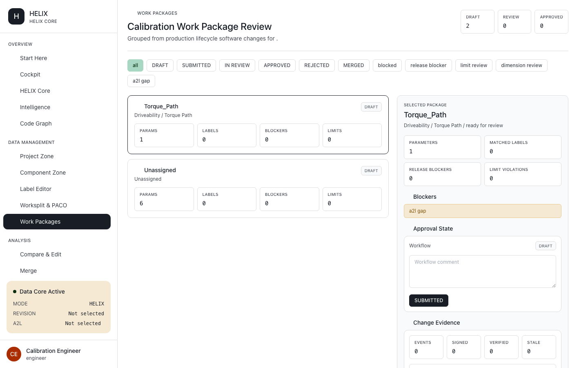Viewport: 588px width, 368px height.
Task: Go to Component Zone
Action: pos(57,173)
